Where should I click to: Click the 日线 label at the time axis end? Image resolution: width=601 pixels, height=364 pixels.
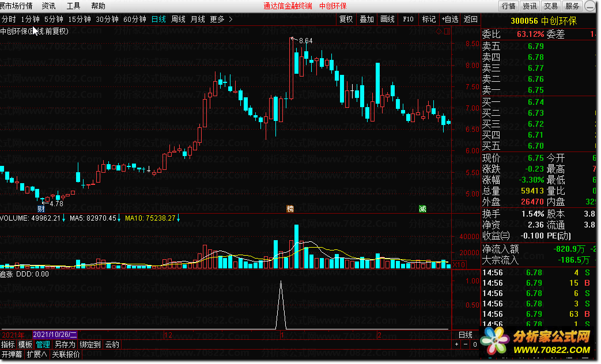[466, 335]
